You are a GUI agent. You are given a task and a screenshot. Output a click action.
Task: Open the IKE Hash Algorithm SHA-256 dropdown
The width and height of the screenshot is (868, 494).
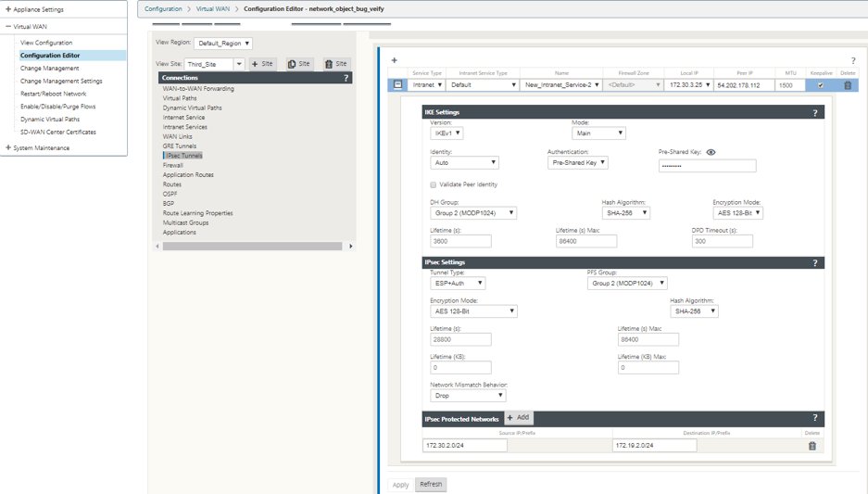(625, 213)
